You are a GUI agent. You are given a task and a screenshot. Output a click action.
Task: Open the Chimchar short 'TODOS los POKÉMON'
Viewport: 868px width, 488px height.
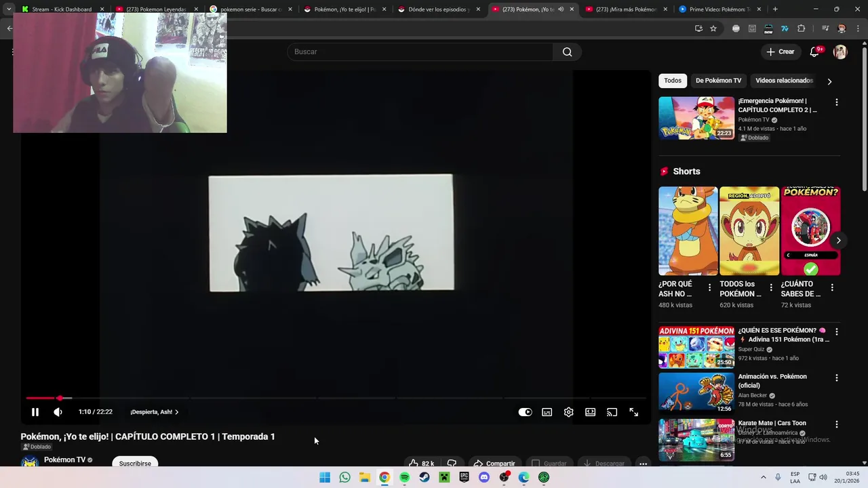749,231
